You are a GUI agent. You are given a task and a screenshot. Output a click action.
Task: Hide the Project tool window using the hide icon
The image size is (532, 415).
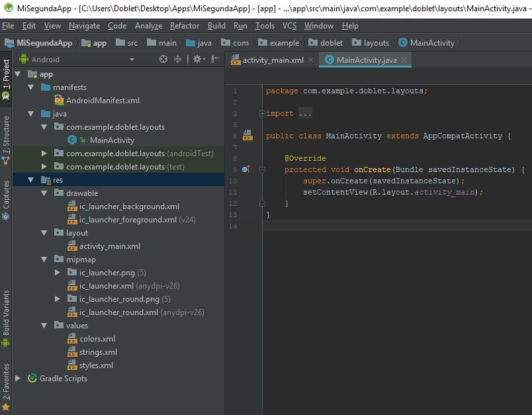click(x=215, y=60)
